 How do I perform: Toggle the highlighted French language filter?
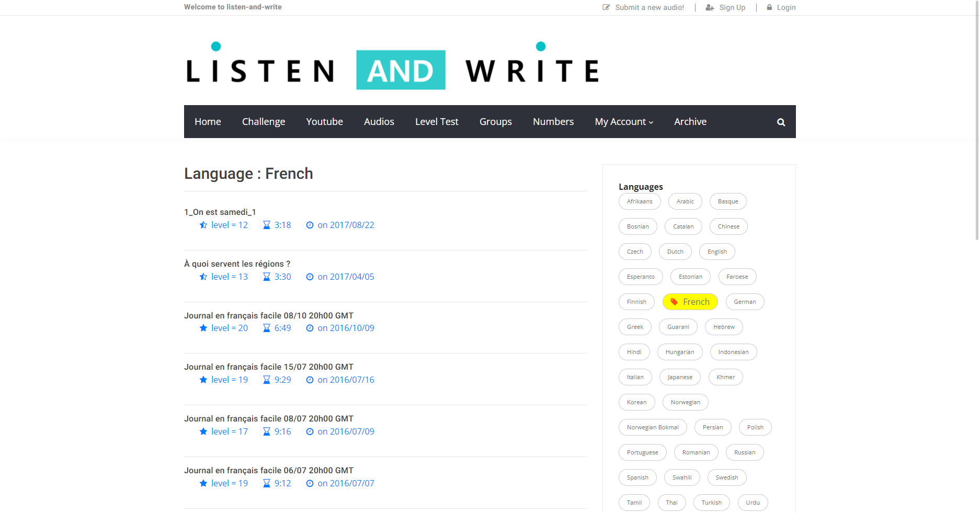(690, 302)
